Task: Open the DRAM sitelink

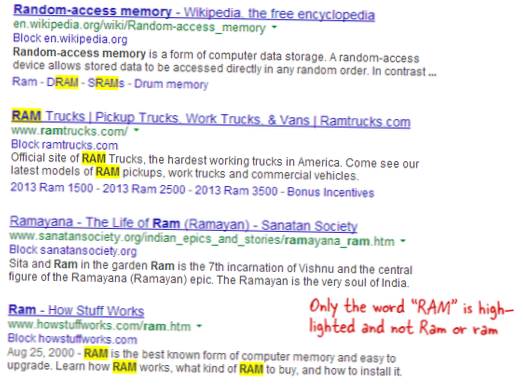Action: point(62,82)
